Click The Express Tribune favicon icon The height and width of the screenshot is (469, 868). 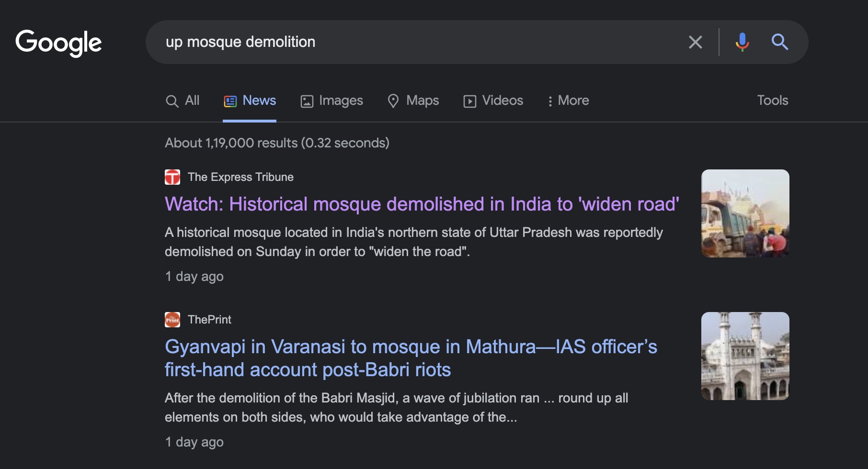(x=172, y=177)
